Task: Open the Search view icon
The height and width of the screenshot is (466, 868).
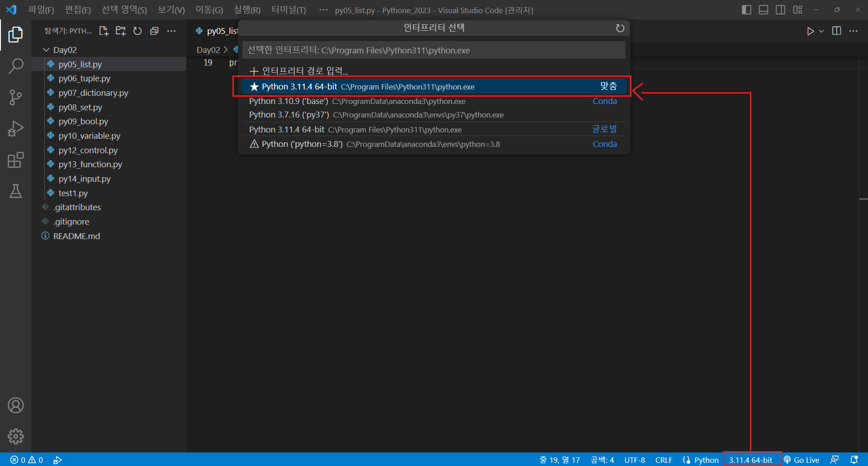Action: tap(15, 66)
